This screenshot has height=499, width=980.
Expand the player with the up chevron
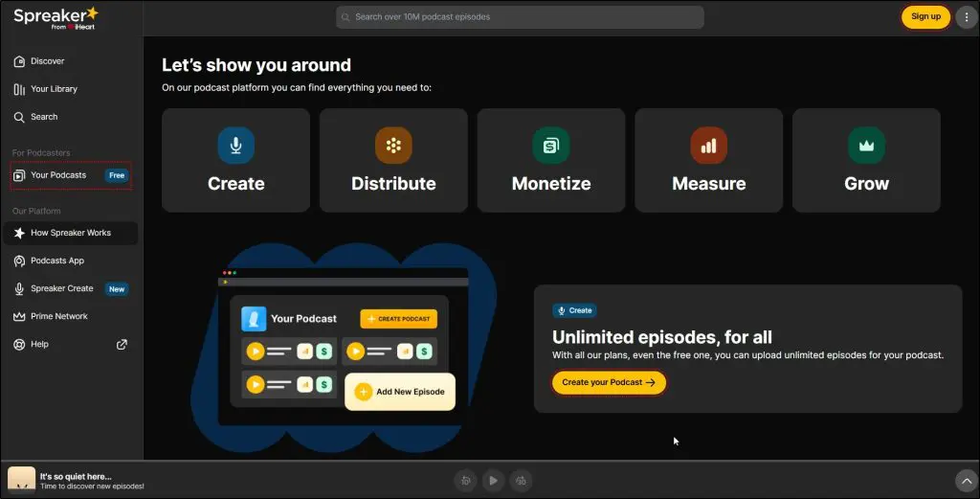coord(967,481)
